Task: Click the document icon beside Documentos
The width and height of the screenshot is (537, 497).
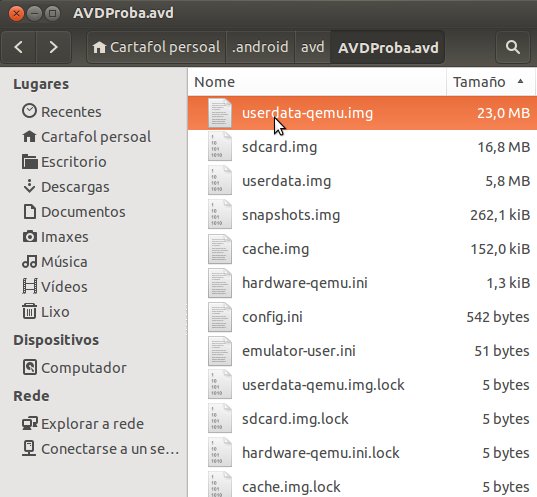Action: (x=29, y=211)
